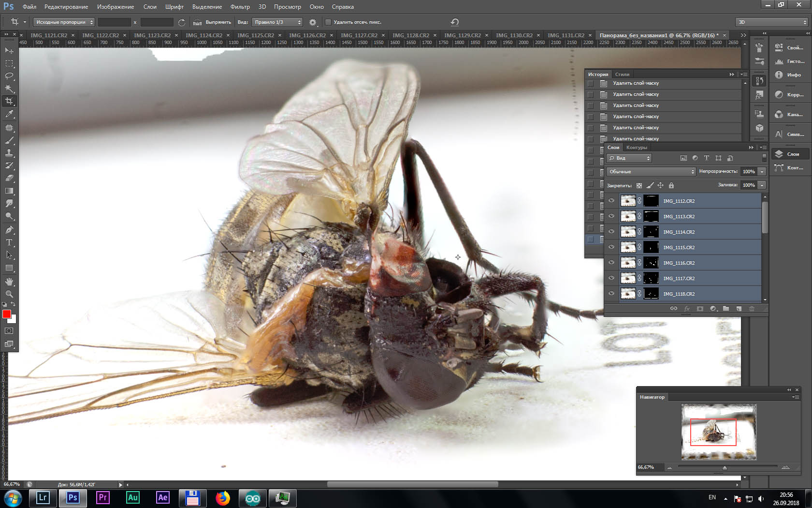This screenshot has width=812, height=508.
Task: Open layer filter 'Вид' dropdown
Action: click(x=629, y=158)
